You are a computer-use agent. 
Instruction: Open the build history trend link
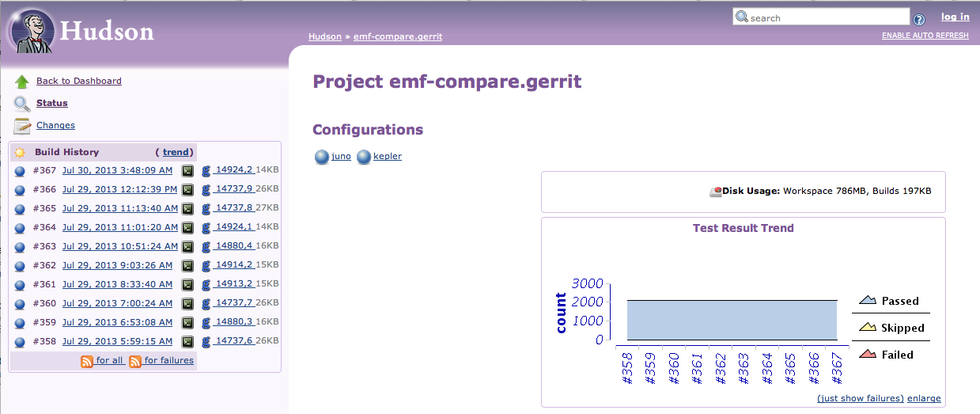(176, 152)
